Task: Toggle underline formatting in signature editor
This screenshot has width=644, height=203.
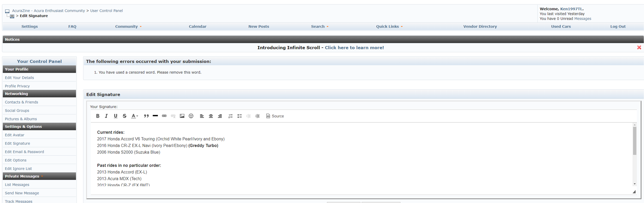Action: point(115,116)
